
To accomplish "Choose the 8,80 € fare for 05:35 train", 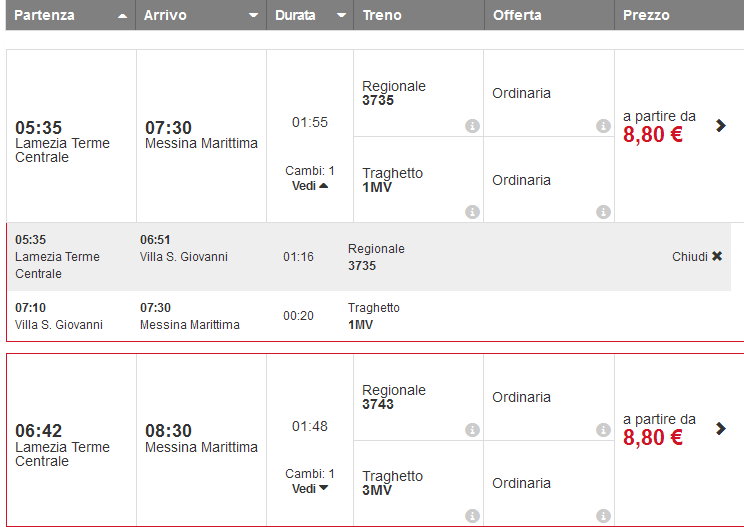I will (x=653, y=135).
